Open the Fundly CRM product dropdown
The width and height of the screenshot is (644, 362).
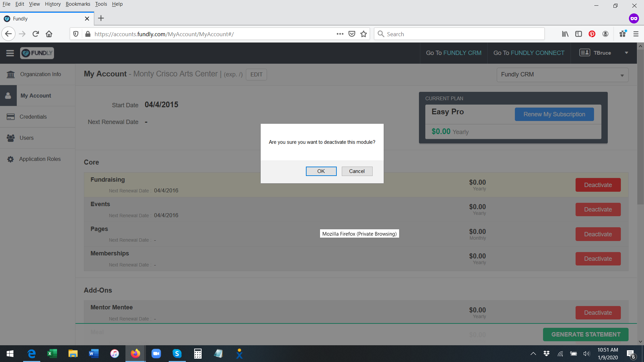pyautogui.click(x=562, y=75)
